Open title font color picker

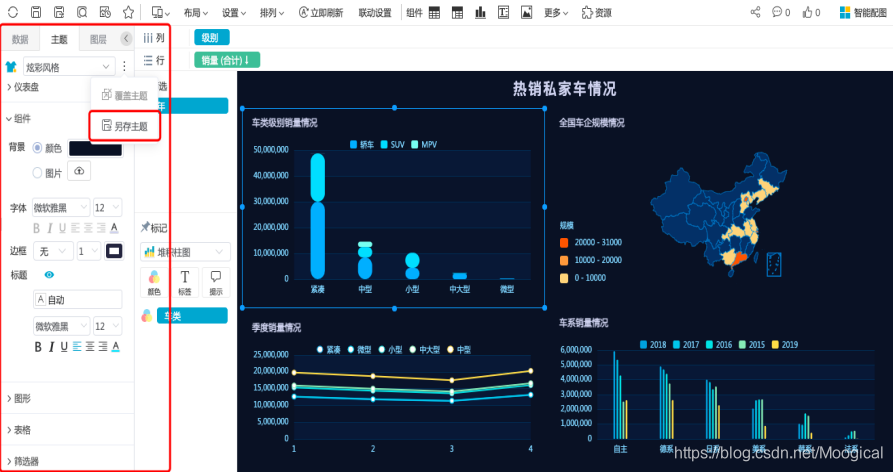pos(116,347)
